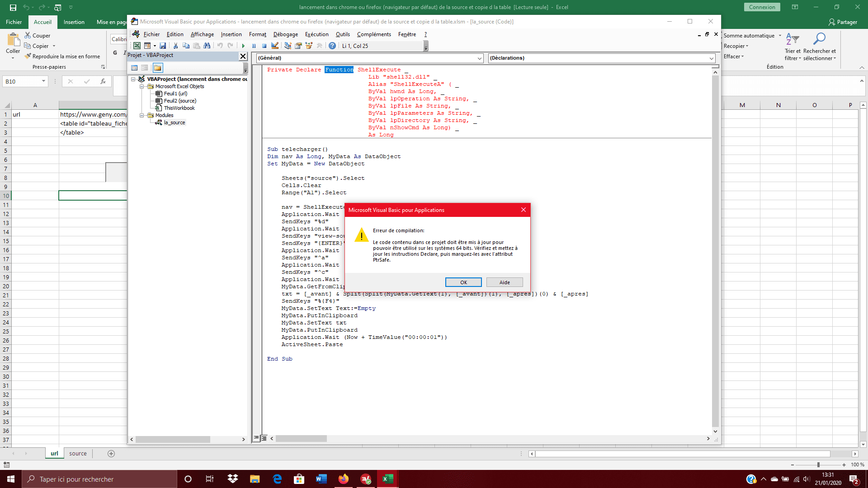Open the (Déclarations) procedure dropdown
This screenshot has height=488, width=868.
711,58
